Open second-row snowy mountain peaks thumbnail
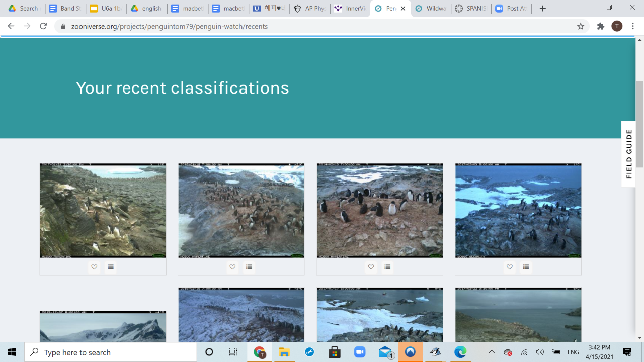Screen dimensions: 644x362 click(103, 326)
